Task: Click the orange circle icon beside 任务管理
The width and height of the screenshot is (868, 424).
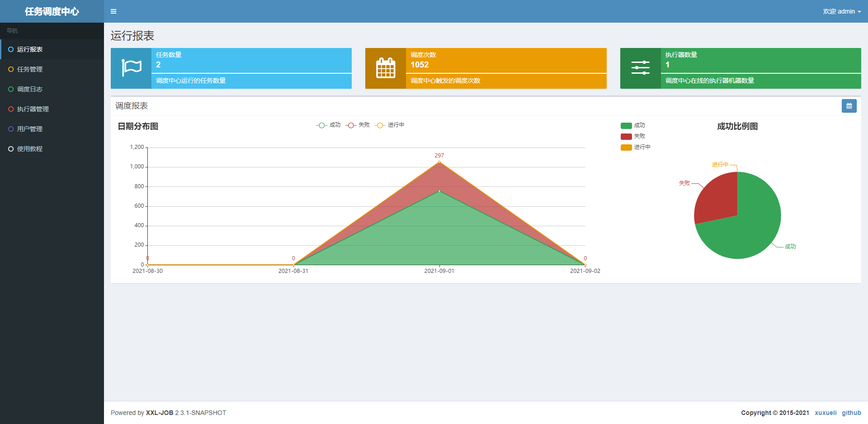Action: pyautogui.click(x=11, y=69)
